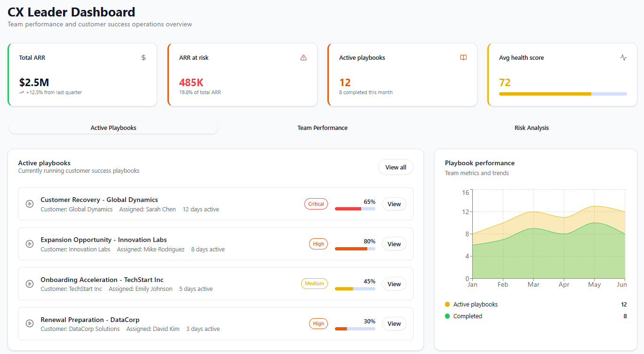Switch to the Team Performance tab
644x354 pixels.
pyautogui.click(x=322, y=128)
